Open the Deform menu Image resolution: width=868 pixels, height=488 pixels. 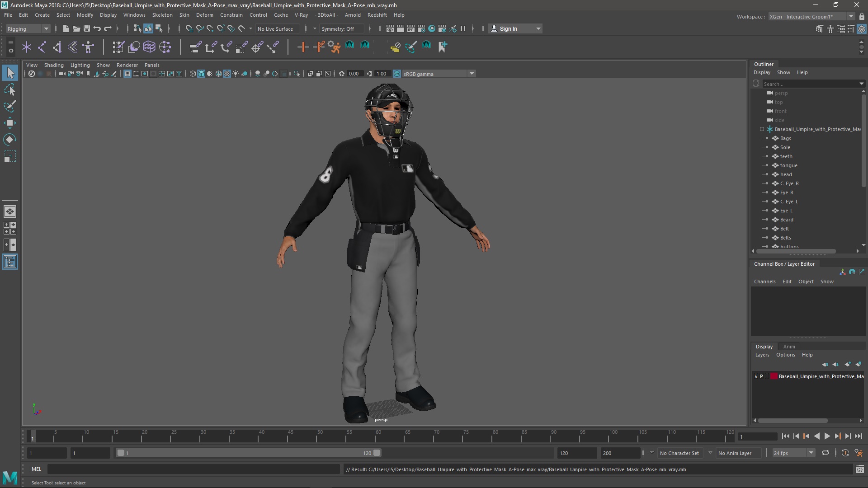(x=204, y=15)
